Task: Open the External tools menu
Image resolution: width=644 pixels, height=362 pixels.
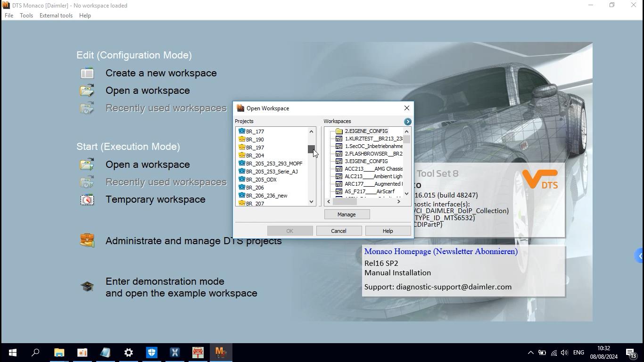Action: pyautogui.click(x=56, y=16)
